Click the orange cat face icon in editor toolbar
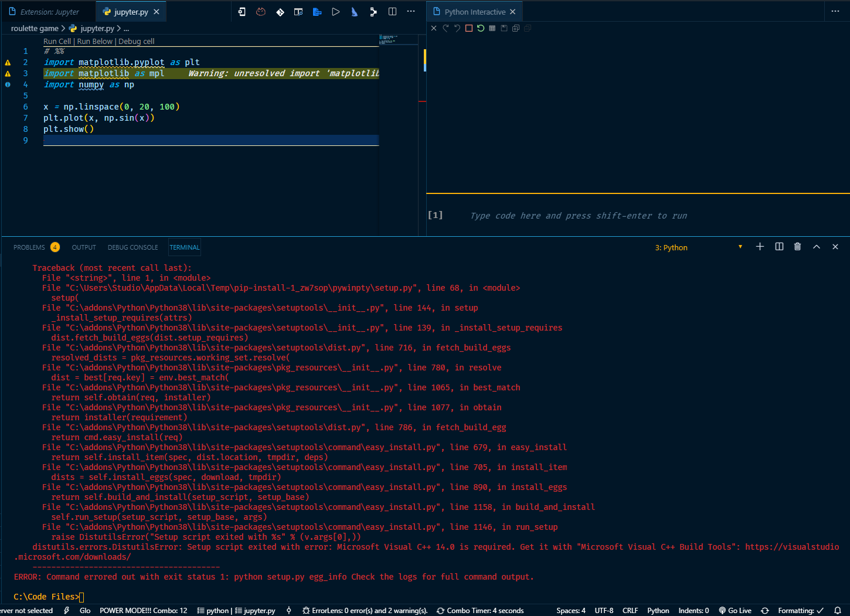Screen dimensions: 850x616 [261, 12]
